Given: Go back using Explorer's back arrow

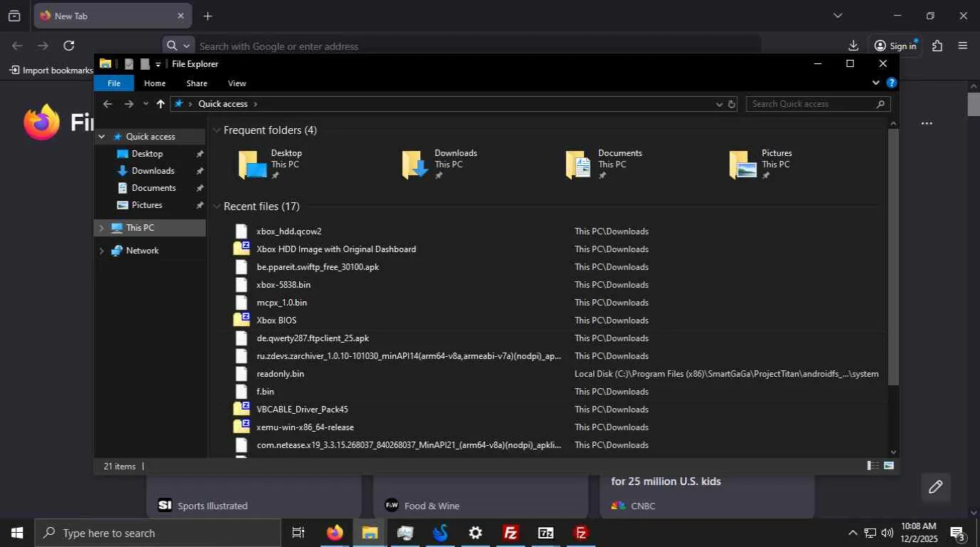Looking at the screenshot, I should click(x=108, y=104).
